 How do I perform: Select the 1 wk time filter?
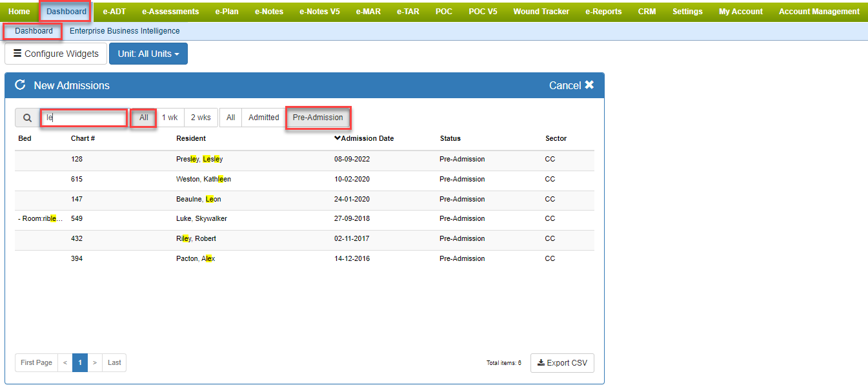click(x=170, y=118)
